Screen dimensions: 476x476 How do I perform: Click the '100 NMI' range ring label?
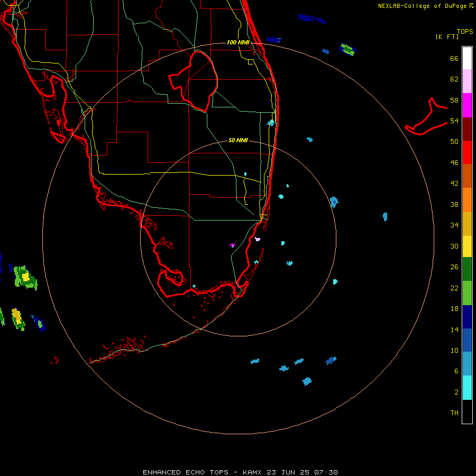[x=238, y=42]
